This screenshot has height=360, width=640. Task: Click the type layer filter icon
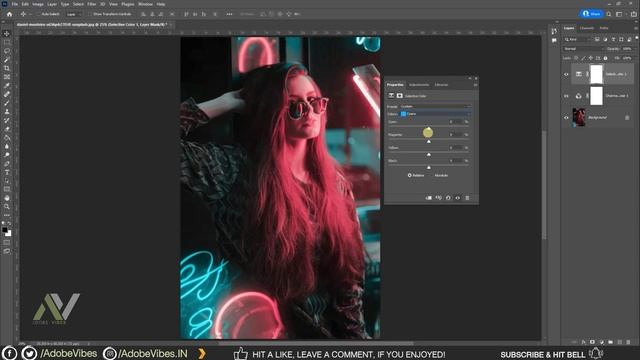(613, 40)
